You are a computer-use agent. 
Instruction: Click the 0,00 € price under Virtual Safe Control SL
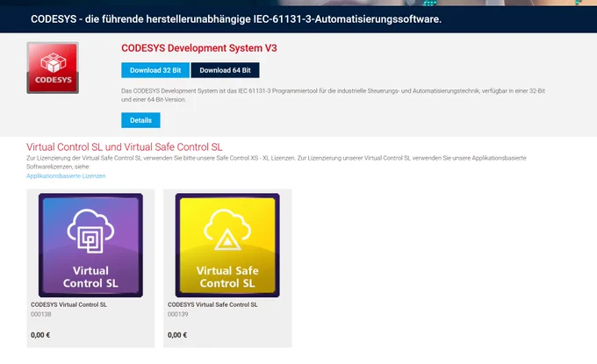pyautogui.click(x=177, y=335)
